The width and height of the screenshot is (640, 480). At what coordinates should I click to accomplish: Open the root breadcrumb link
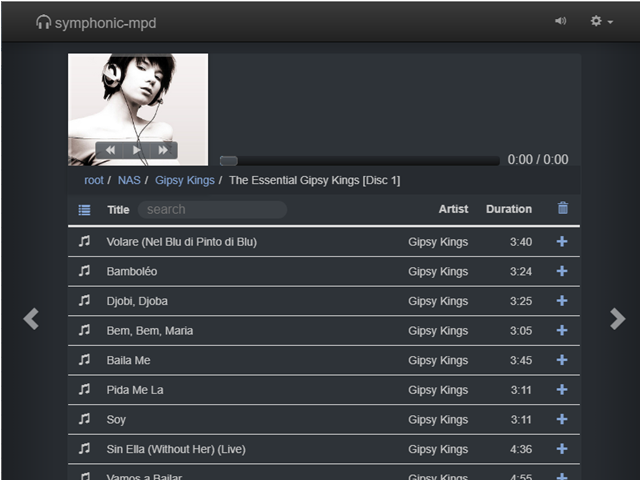(x=94, y=180)
